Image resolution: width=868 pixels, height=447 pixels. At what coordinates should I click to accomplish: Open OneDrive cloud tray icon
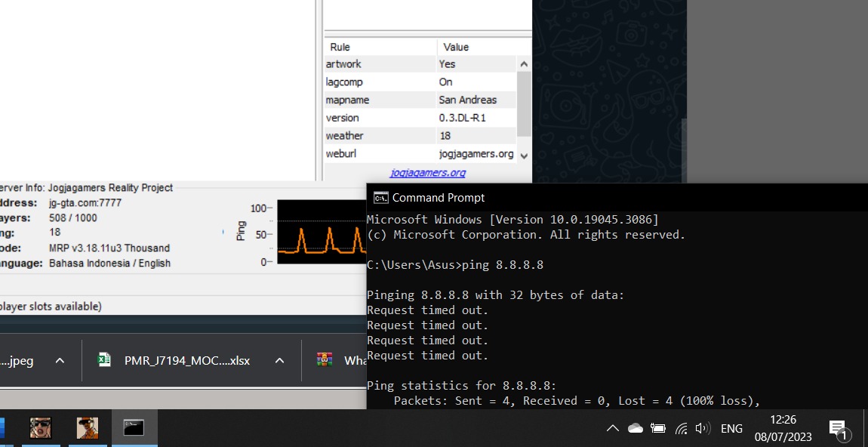coord(636,428)
